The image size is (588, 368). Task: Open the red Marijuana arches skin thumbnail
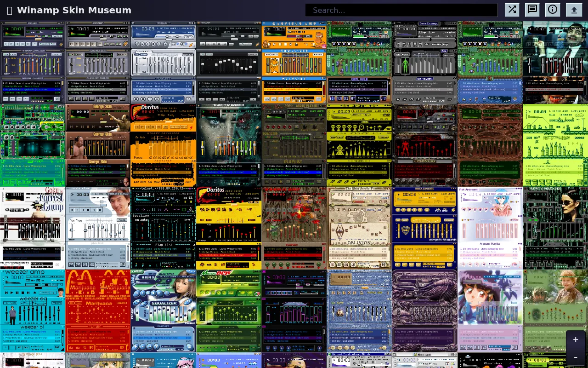pyautogui.click(x=98, y=310)
